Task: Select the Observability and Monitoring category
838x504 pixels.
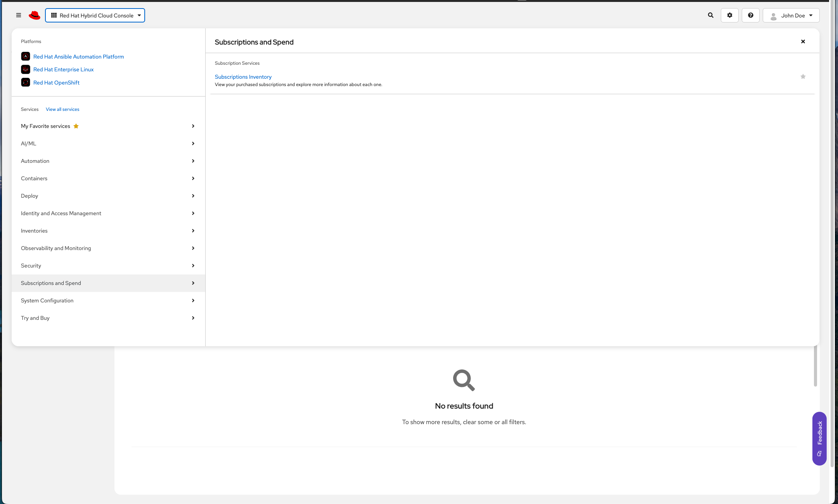Action: click(108, 248)
